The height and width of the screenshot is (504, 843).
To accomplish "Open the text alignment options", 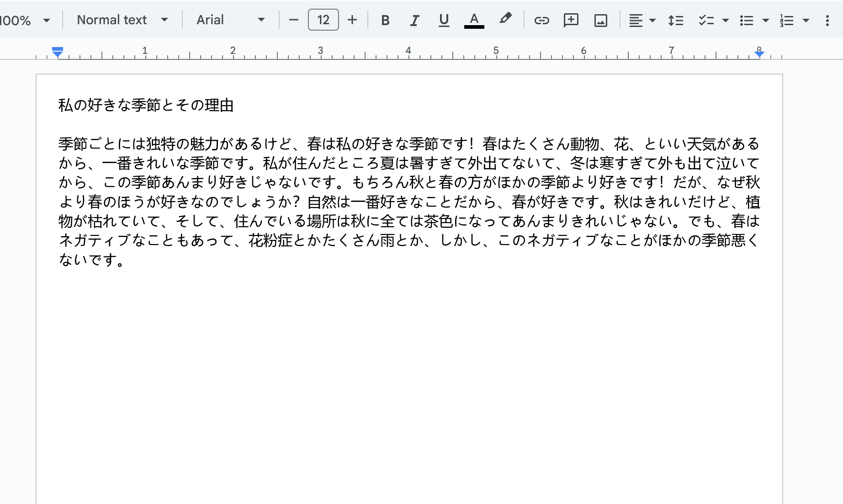I will (x=642, y=20).
